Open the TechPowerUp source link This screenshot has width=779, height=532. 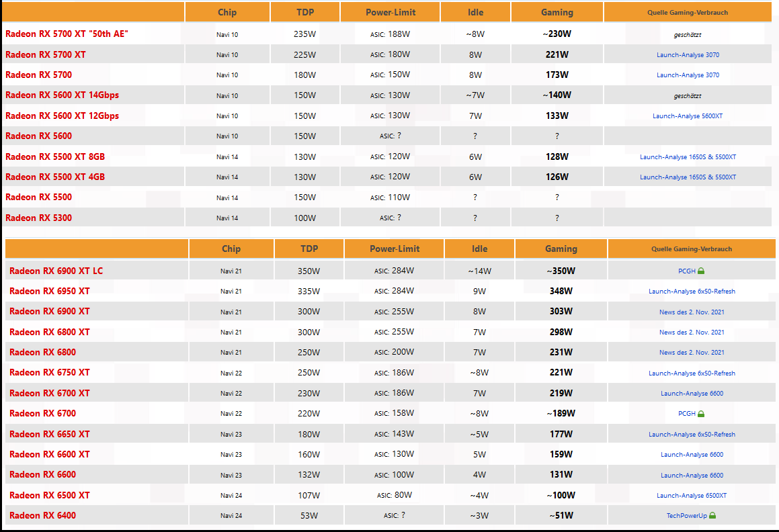point(687,516)
